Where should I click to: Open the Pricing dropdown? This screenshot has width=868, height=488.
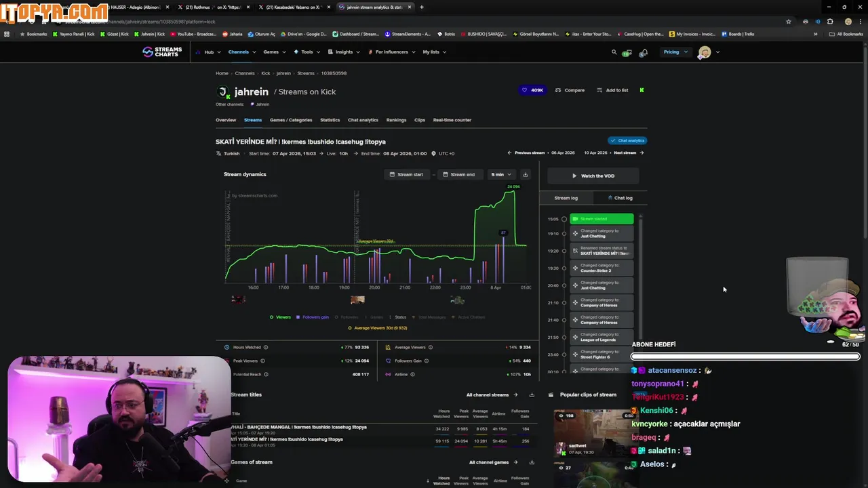675,52
